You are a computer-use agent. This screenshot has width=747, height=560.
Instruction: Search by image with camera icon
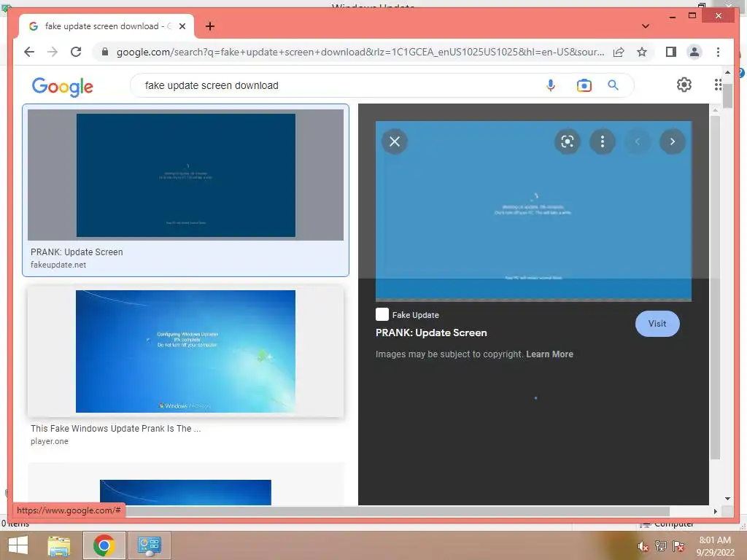584,85
